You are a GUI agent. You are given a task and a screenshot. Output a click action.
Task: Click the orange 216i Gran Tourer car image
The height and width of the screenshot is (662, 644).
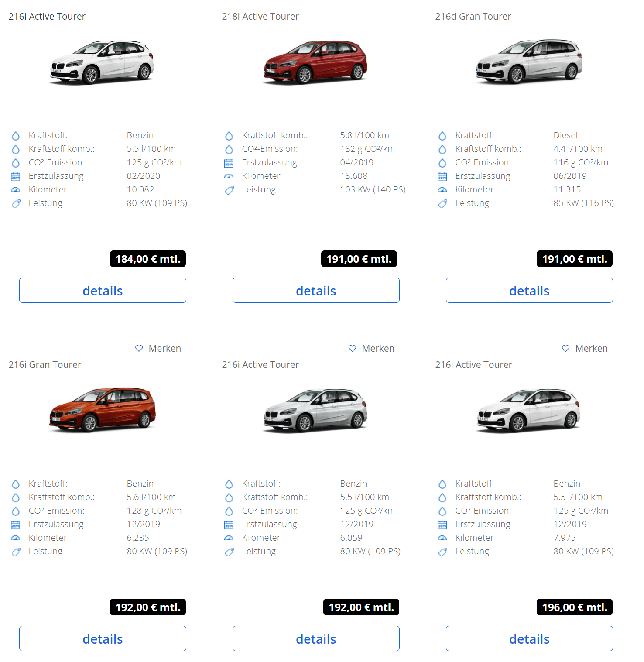point(102,409)
